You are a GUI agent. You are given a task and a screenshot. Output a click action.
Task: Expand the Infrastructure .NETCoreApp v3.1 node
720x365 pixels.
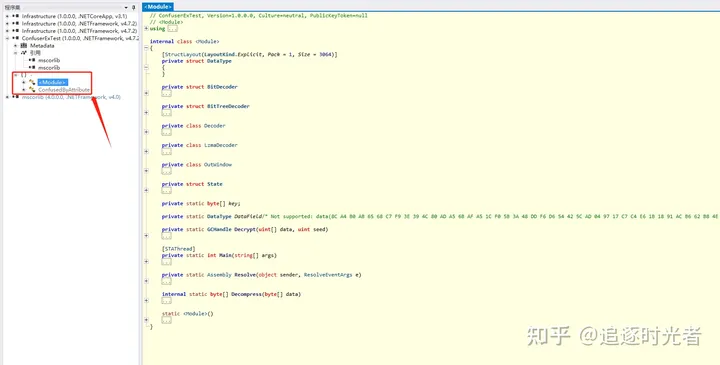point(7,16)
